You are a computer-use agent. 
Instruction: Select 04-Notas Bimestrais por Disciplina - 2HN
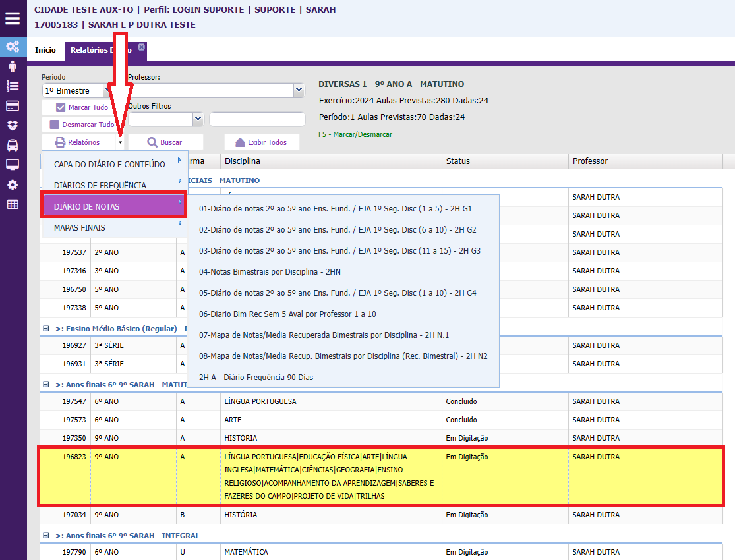pyautogui.click(x=270, y=271)
